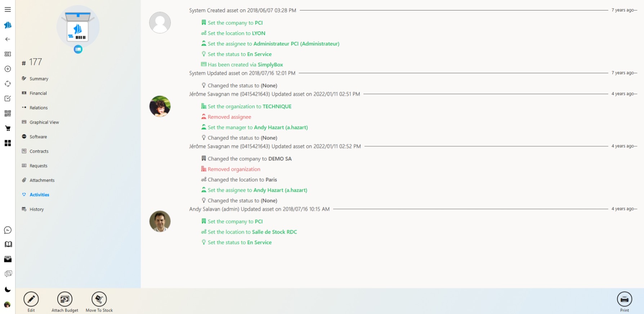Click the Edit pencil button
This screenshot has width=644, height=314.
(31, 299)
